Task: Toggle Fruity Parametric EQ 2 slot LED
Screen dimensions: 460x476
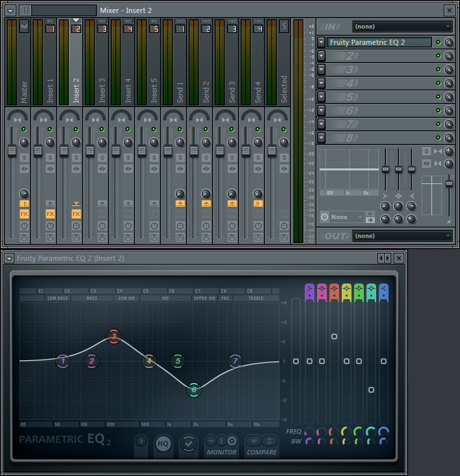Action: (x=438, y=42)
